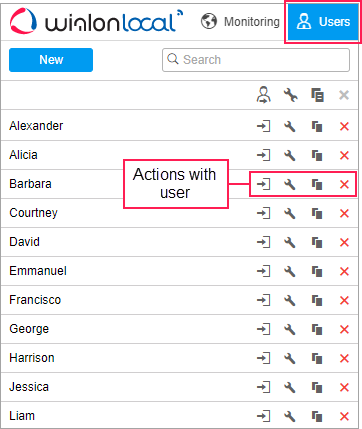Delete user George
Image resolution: width=362 pixels, height=429 pixels.
344,329
